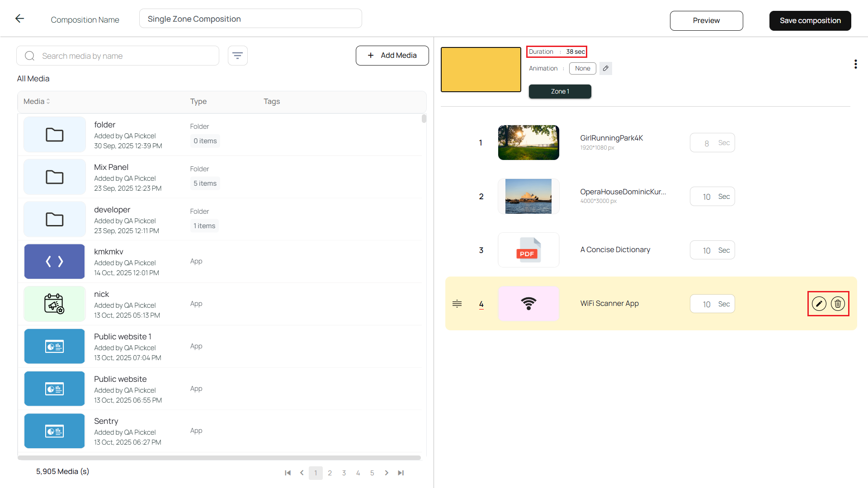This screenshot has height=488, width=868.
Task: Click the Add Media button
Action: point(392,55)
